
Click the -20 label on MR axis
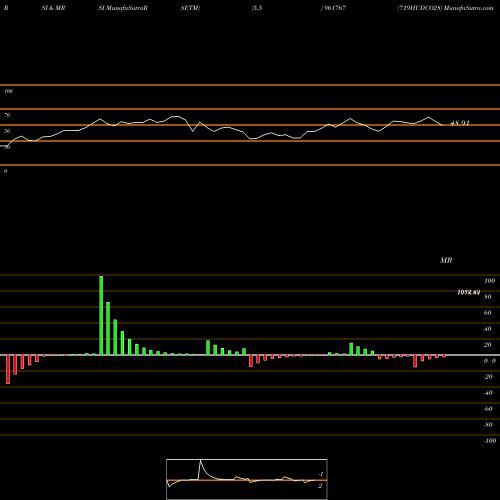coord(488,377)
